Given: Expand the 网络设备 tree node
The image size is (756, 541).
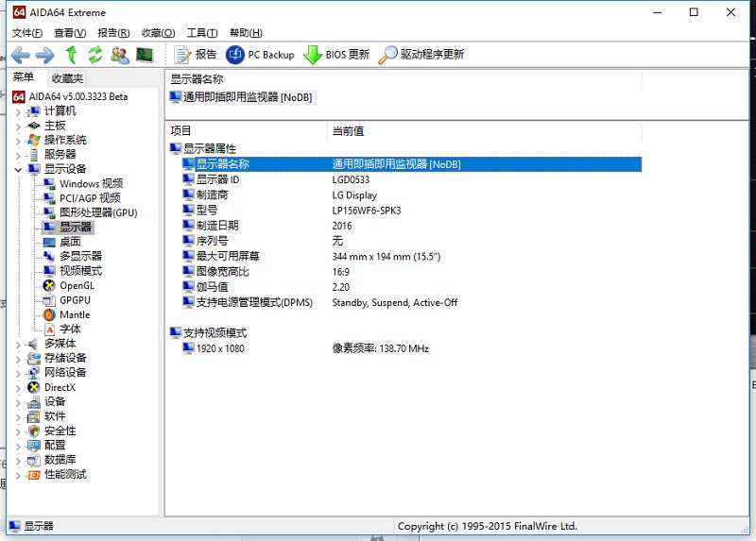Looking at the screenshot, I should click(x=18, y=373).
